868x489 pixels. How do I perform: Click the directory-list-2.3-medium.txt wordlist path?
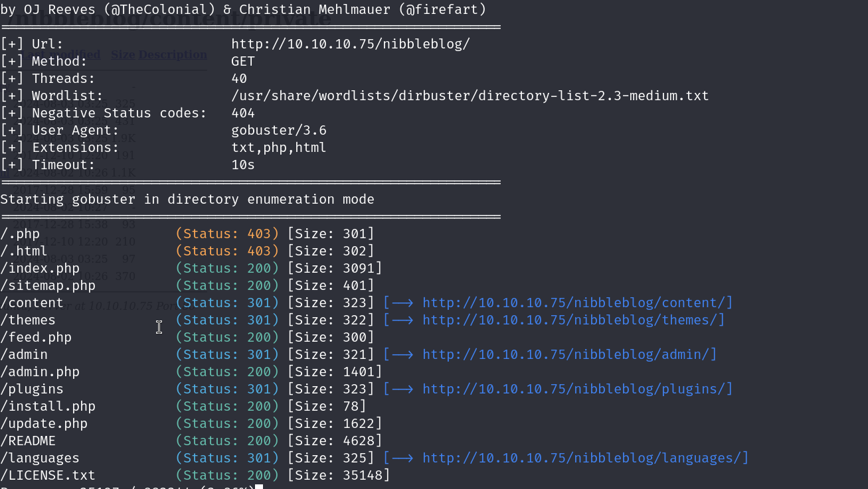click(x=470, y=96)
